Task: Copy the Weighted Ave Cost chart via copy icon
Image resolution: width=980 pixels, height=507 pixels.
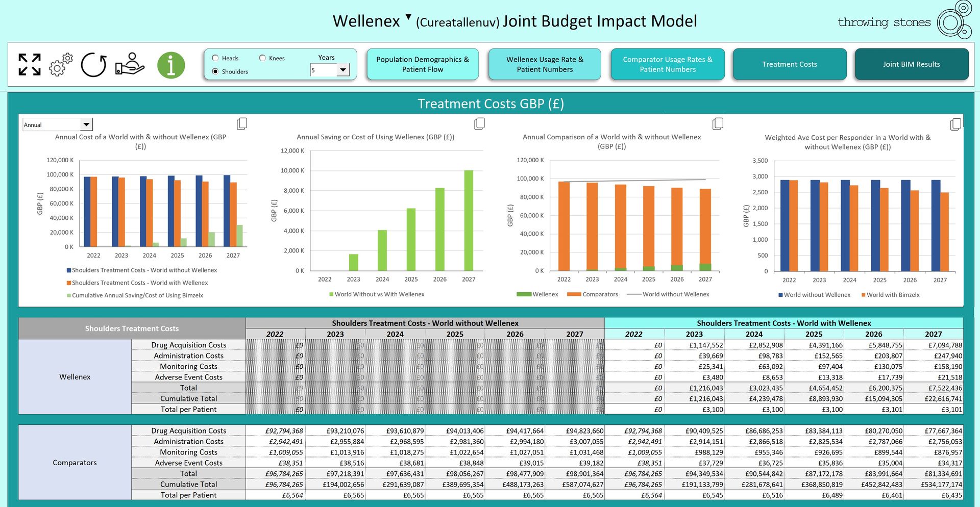Action: pyautogui.click(x=955, y=124)
